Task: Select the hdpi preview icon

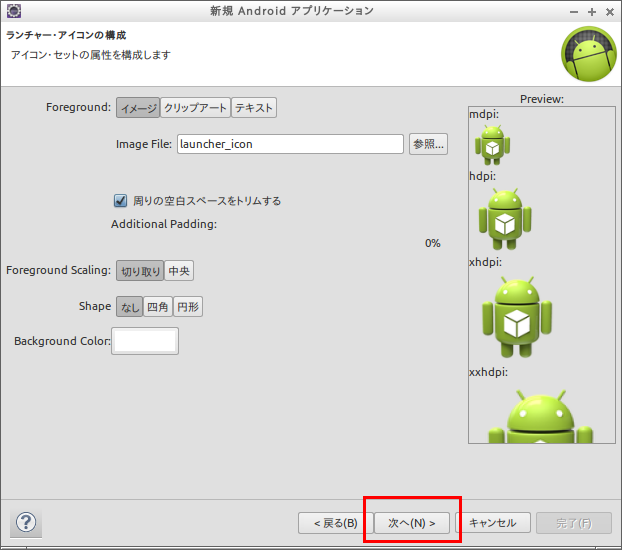Action: 505,219
